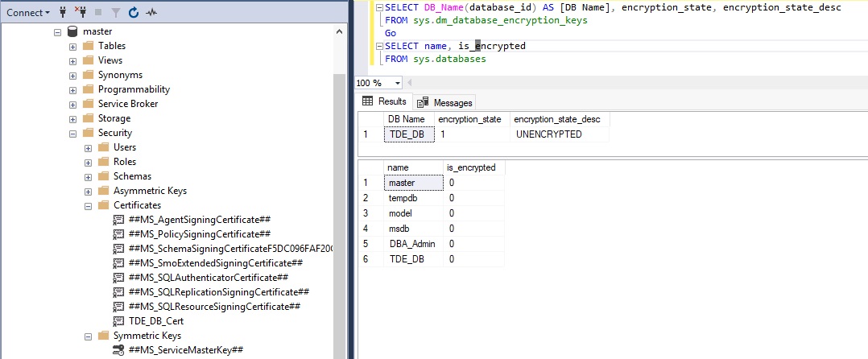The width and height of the screenshot is (868, 359).
Task: Select the Service Broker tree item
Action: click(128, 104)
